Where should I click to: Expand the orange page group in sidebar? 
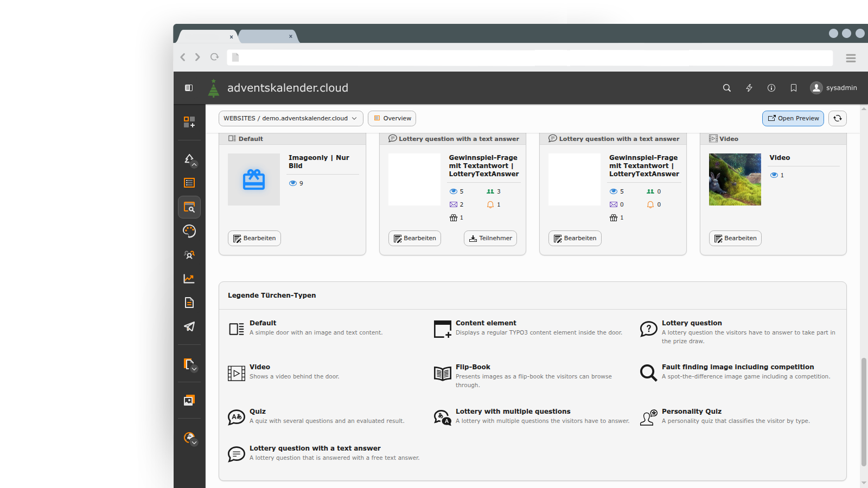(189, 364)
